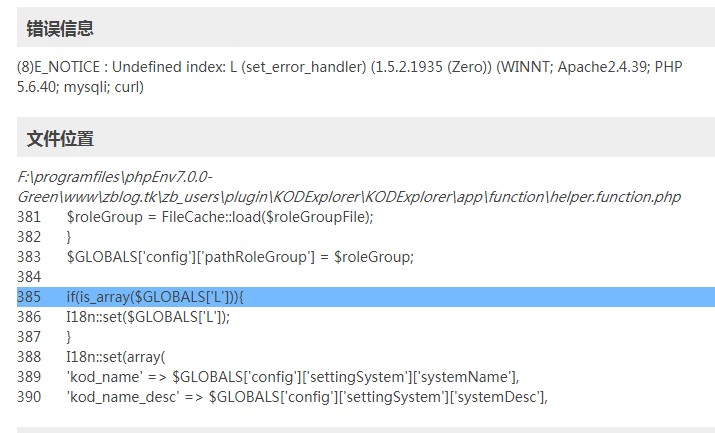Screen dimensions: 715x433
Task: Click line number 390
Action: coord(29,397)
